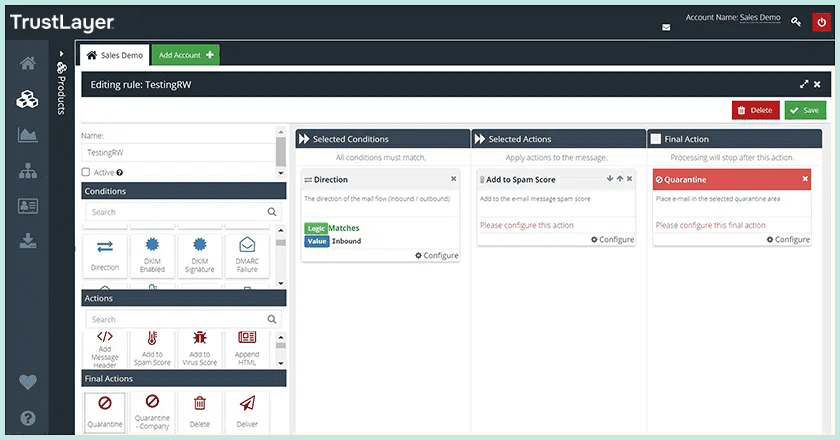Enable the Active checkbox

tap(86, 172)
